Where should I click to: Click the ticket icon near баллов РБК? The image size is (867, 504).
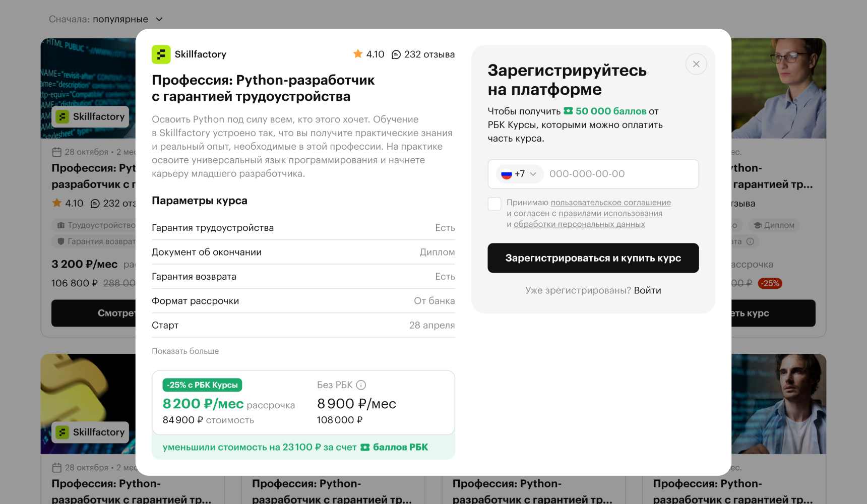tap(365, 448)
